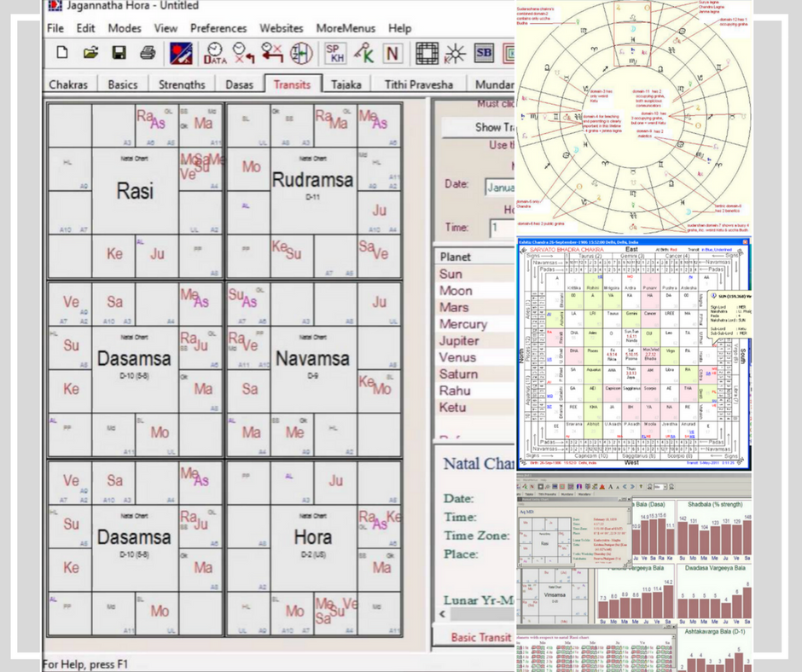Click the SB toolbar icon

pyautogui.click(x=484, y=54)
